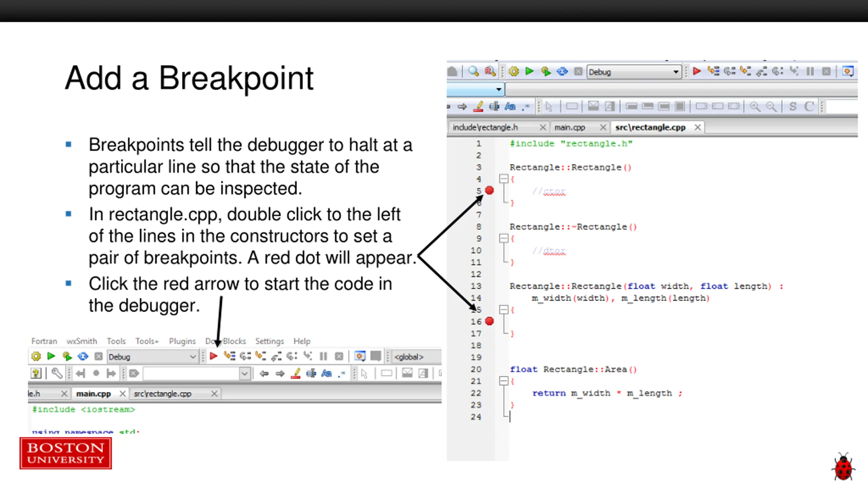Collapse the fold marker at line 9
The width and height of the screenshot is (868, 488).
pyautogui.click(x=504, y=238)
